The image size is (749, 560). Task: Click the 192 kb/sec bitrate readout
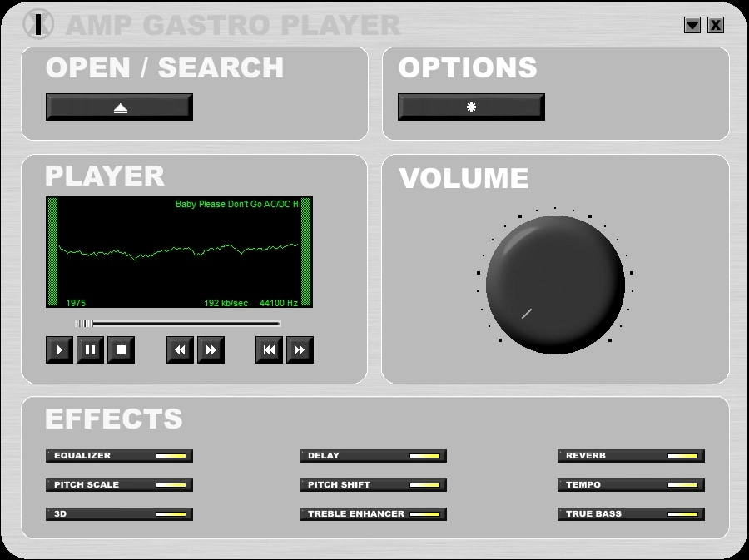(x=226, y=303)
